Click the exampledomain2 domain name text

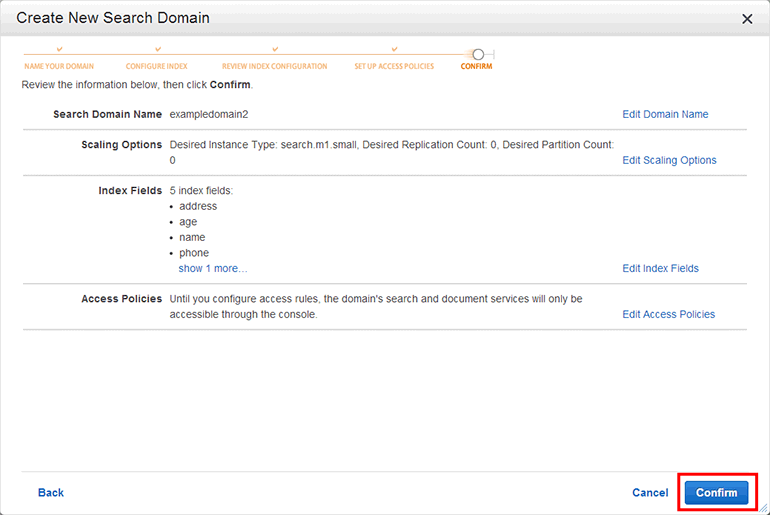[x=208, y=114]
